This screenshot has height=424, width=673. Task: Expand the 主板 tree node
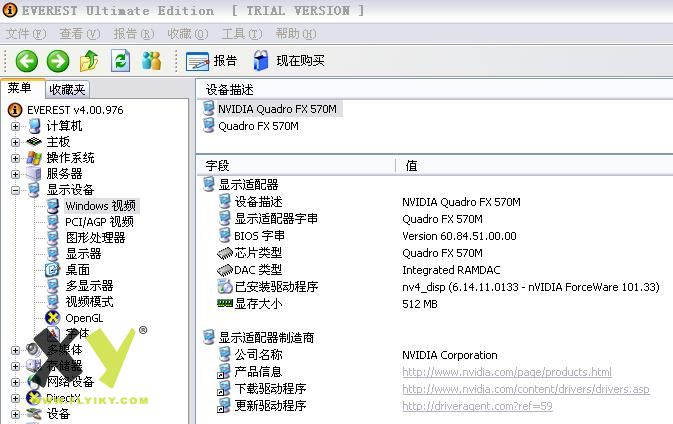(15, 142)
